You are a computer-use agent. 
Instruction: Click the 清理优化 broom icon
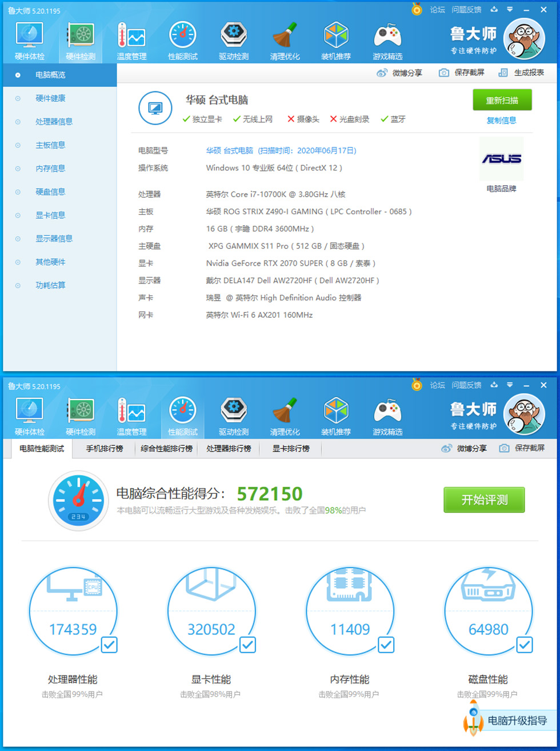point(285,39)
